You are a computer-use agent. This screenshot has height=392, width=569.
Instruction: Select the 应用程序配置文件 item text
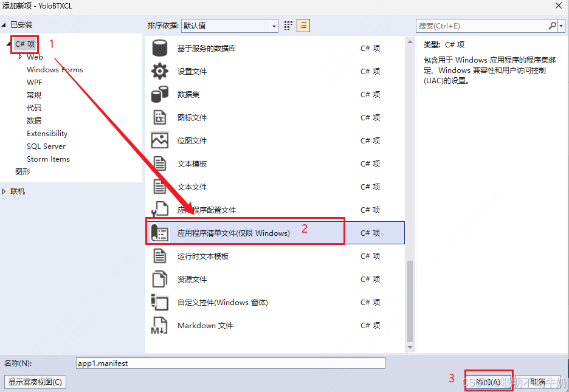(x=207, y=210)
